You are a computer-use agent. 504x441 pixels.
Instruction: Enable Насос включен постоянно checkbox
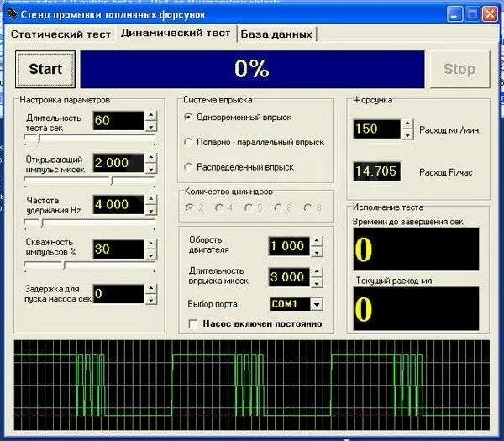pyautogui.click(x=193, y=324)
